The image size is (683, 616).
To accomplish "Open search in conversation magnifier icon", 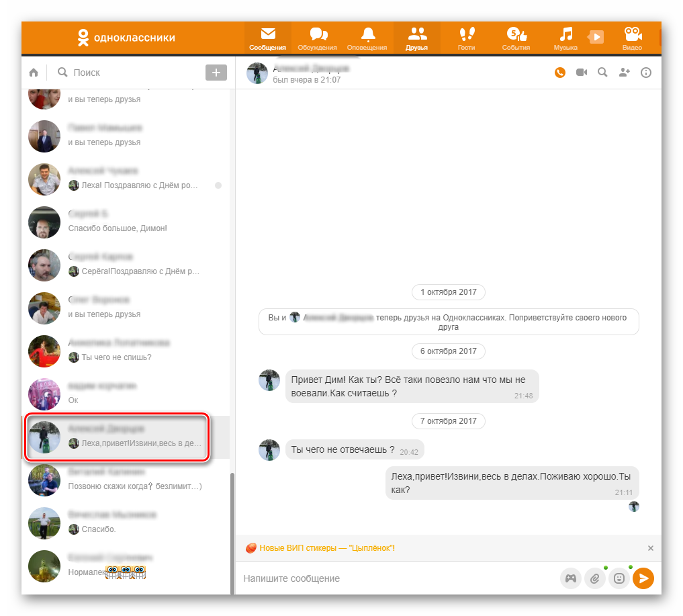I will (x=602, y=73).
